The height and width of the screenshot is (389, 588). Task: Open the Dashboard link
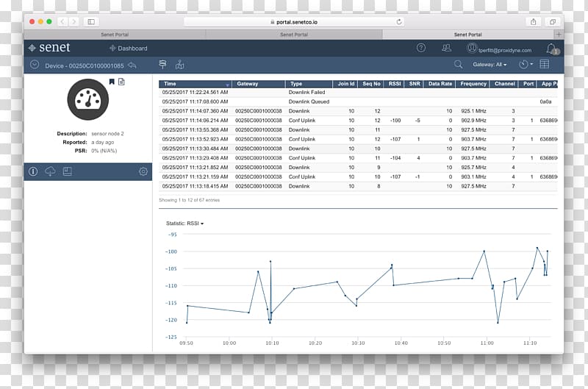pyautogui.click(x=128, y=49)
